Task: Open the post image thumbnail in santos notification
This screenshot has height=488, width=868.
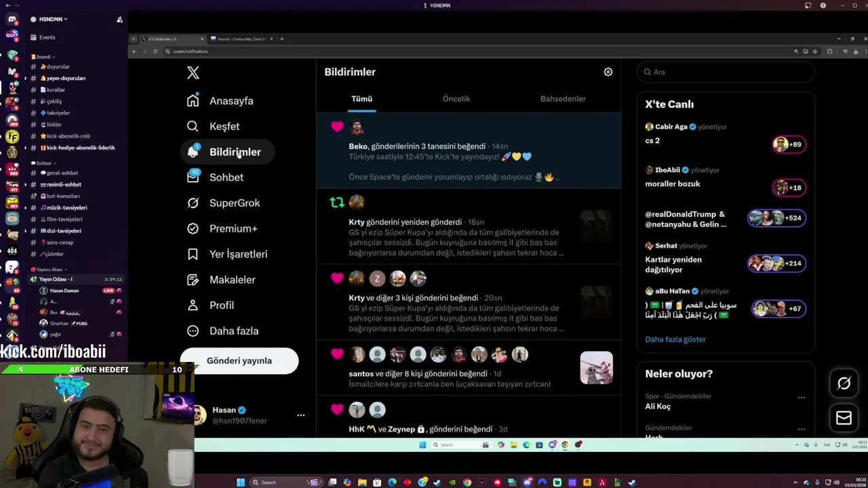Action: [x=597, y=368]
